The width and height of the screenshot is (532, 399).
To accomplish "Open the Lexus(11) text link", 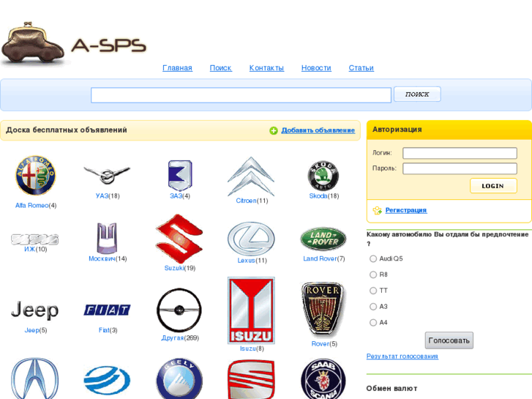I will point(252,261).
